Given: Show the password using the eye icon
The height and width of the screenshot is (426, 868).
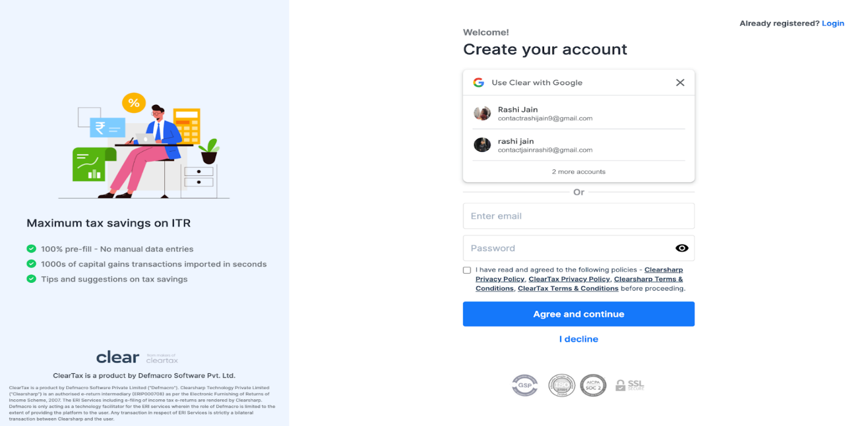Looking at the screenshot, I should point(681,248).
